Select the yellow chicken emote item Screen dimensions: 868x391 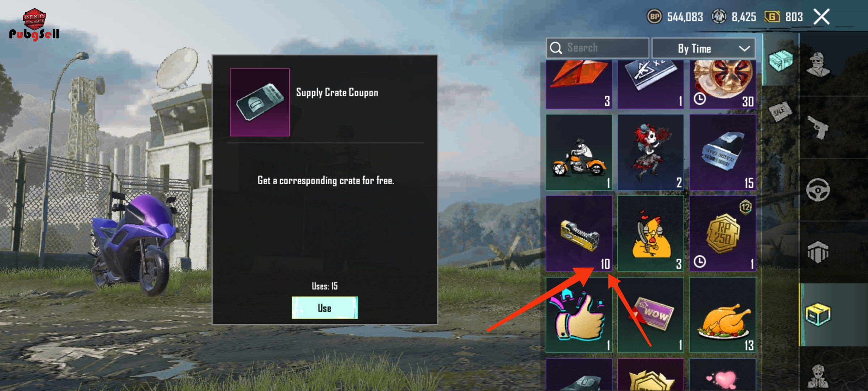[x=651, y=234]
